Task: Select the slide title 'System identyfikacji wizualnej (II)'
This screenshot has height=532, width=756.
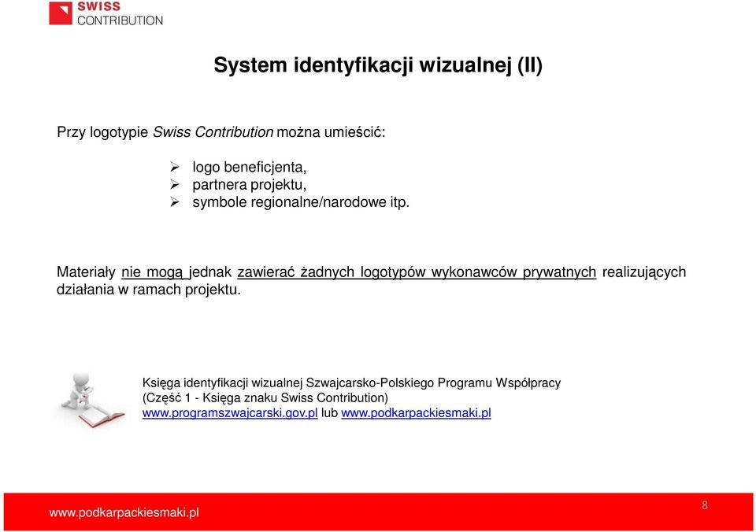Action: point(378,65)
